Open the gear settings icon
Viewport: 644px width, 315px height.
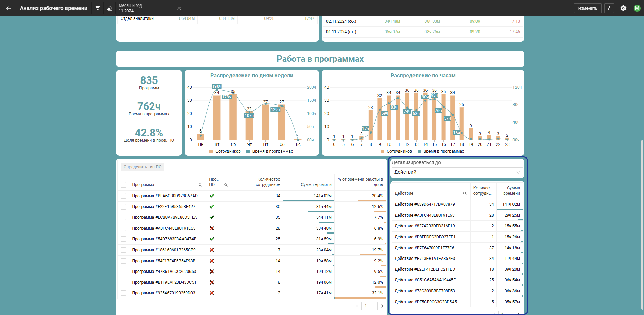tap(623, 8)
